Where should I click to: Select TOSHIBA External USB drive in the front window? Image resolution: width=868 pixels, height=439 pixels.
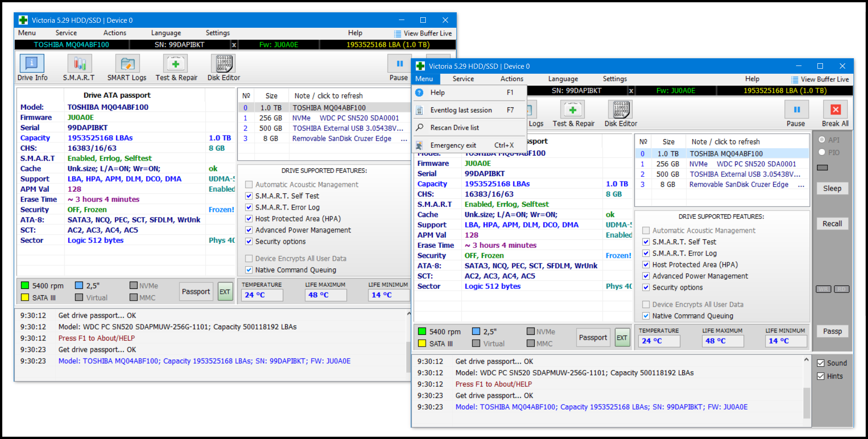722,174
